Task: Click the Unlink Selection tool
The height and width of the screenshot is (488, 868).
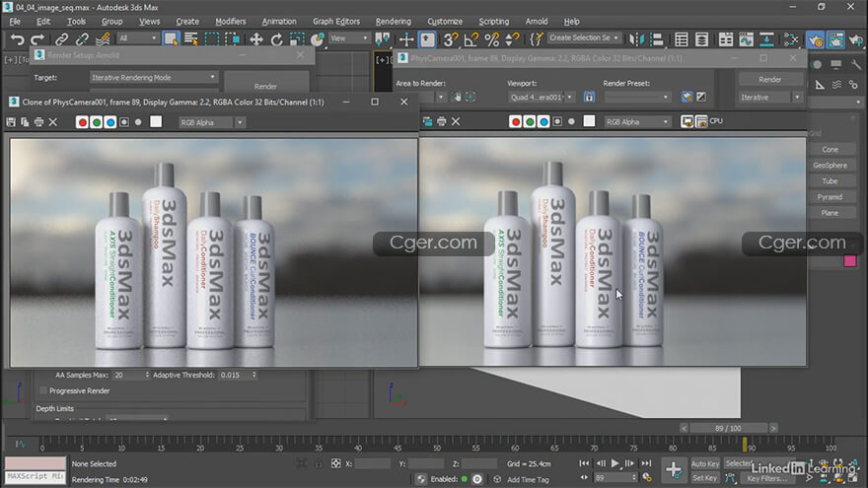Action: click(x=82, y=39)
